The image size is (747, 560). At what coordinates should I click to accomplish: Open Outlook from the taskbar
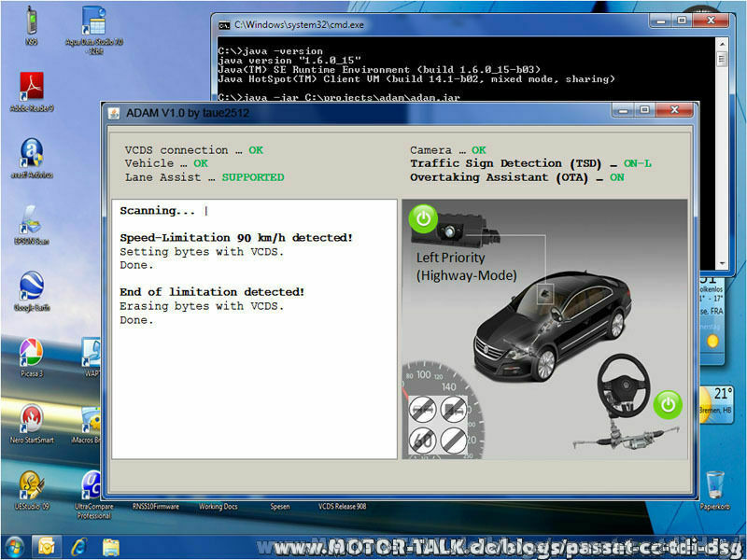pos(46,547)
